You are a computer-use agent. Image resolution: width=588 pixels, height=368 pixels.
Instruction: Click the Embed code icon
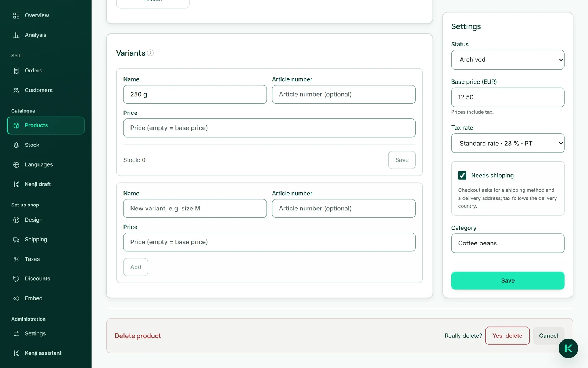pyautogui.click(x=16, y=298)
